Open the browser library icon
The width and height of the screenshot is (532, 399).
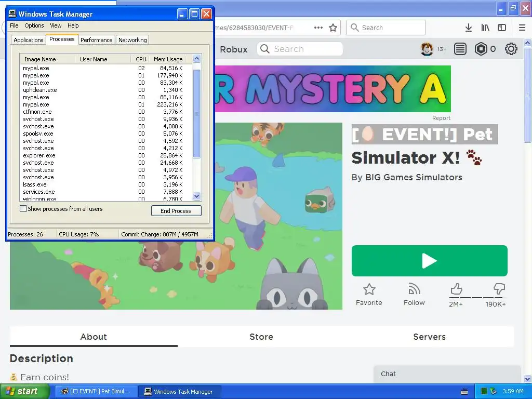(x=485, y=28)
